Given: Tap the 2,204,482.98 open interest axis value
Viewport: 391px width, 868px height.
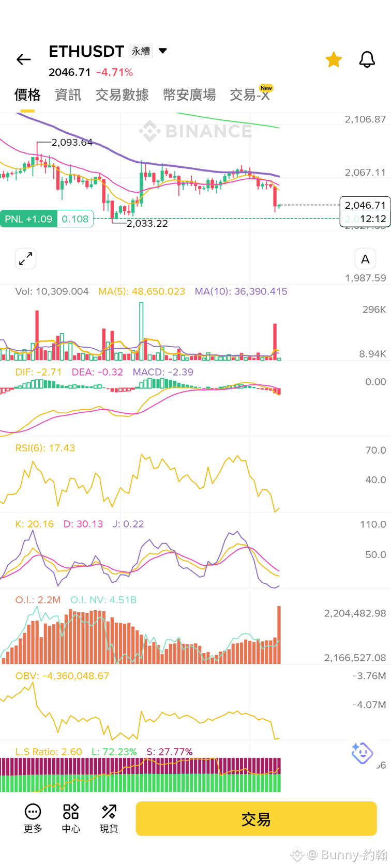Looking at the screenshot, I should pos(355,613).
